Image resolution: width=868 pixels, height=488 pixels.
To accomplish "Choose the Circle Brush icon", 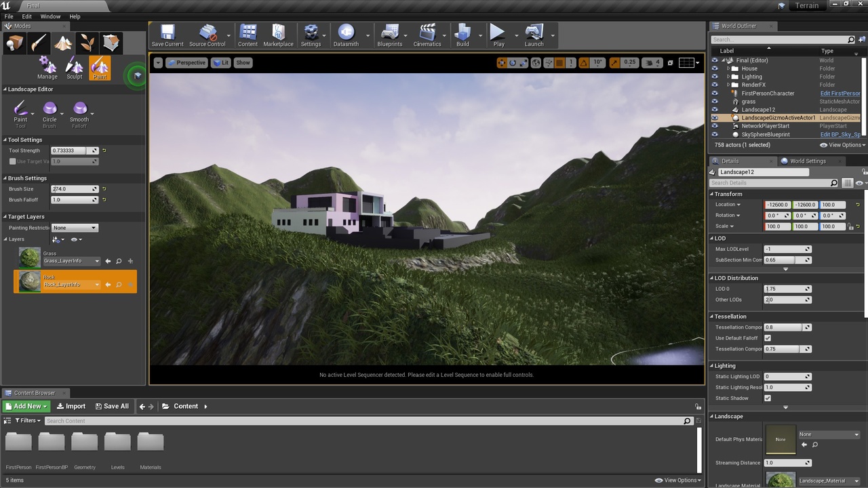I will pos(50,108).
